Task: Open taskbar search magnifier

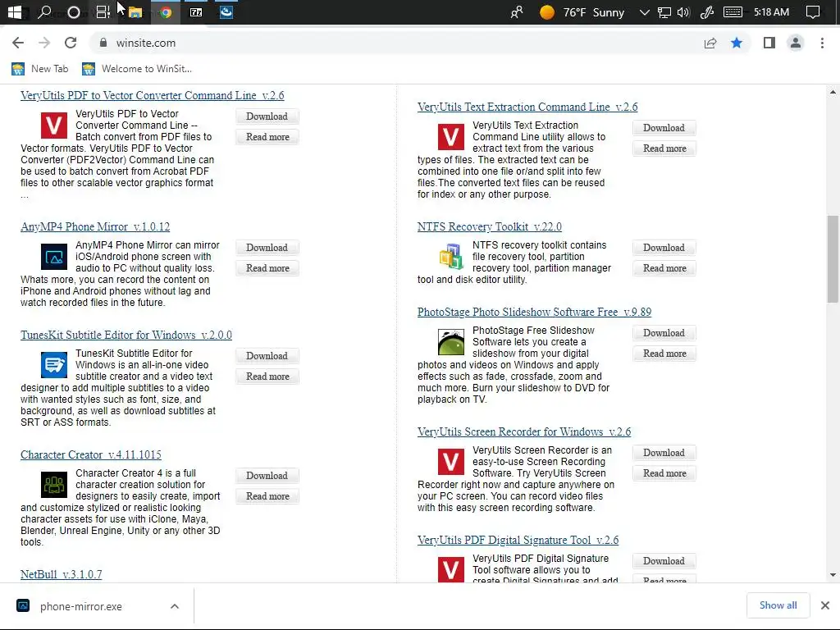Action: tap(44, 11)
